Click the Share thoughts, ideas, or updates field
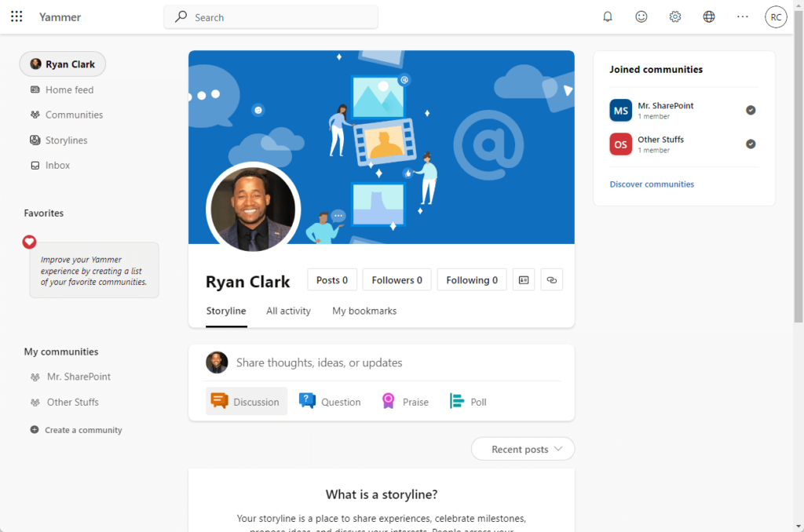The width and height of the screenshot is (804, 532). click(319, 363)
